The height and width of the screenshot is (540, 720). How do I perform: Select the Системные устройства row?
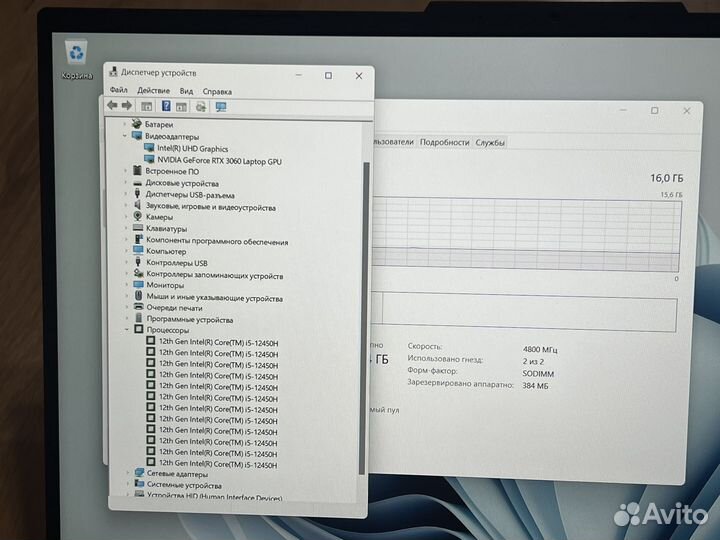pos(184,485)
